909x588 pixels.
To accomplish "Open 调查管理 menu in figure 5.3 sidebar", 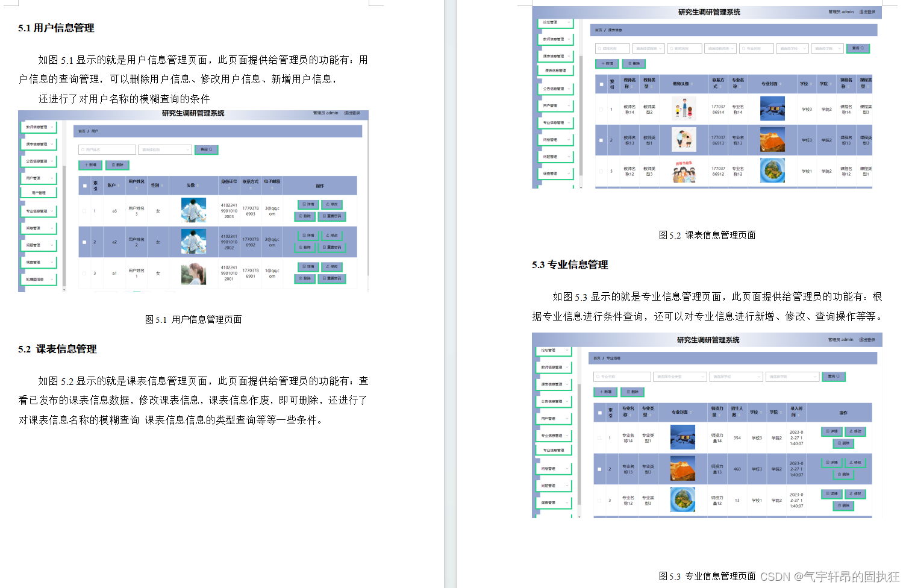I will coord(552,502).
